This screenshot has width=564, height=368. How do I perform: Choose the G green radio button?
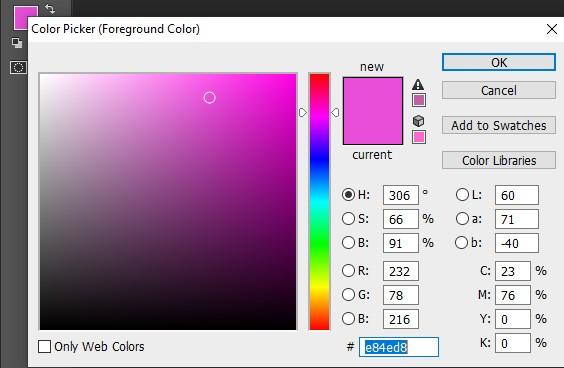(348, 295)
